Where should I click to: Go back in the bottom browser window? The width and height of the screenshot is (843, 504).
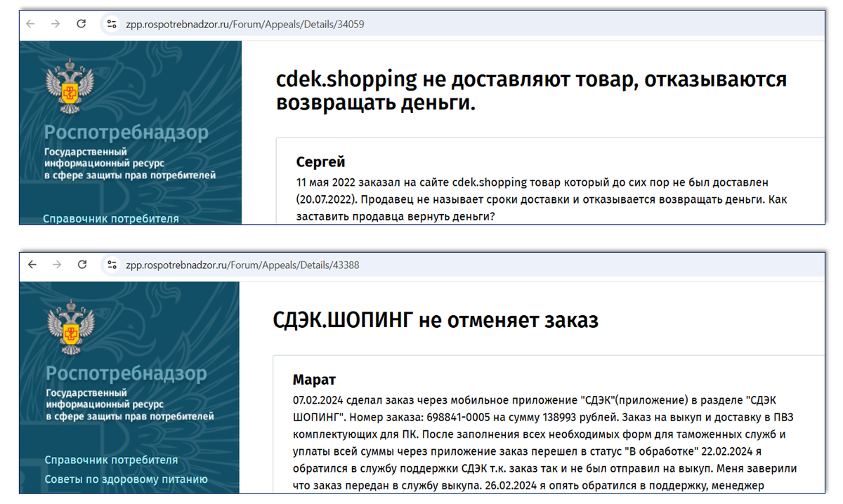pos(32,265)
